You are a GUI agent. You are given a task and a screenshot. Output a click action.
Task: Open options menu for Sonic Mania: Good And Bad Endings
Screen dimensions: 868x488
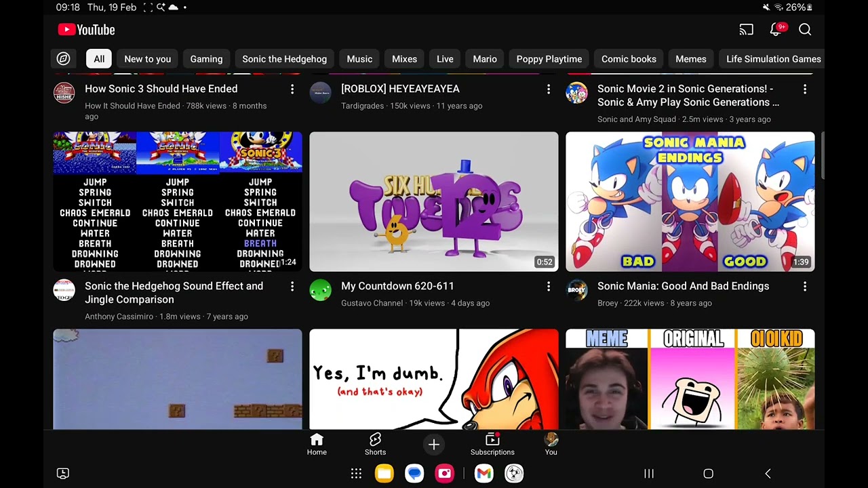click(x=805, y=287)
